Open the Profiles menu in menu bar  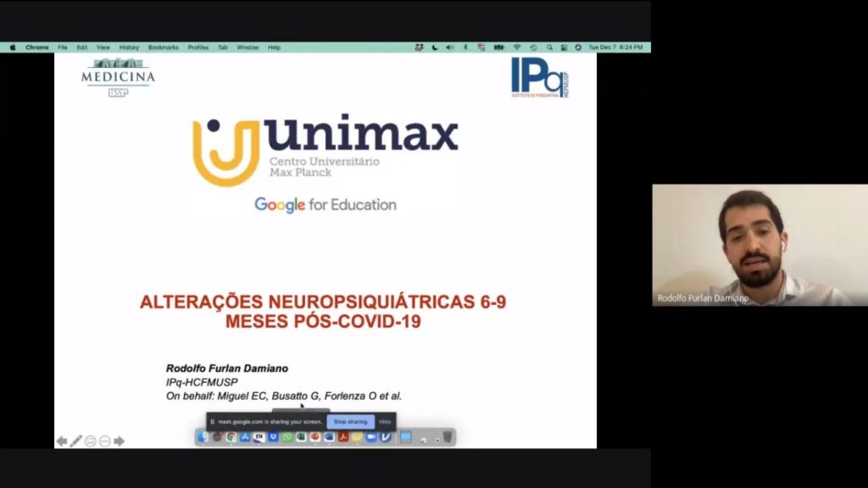198,47
